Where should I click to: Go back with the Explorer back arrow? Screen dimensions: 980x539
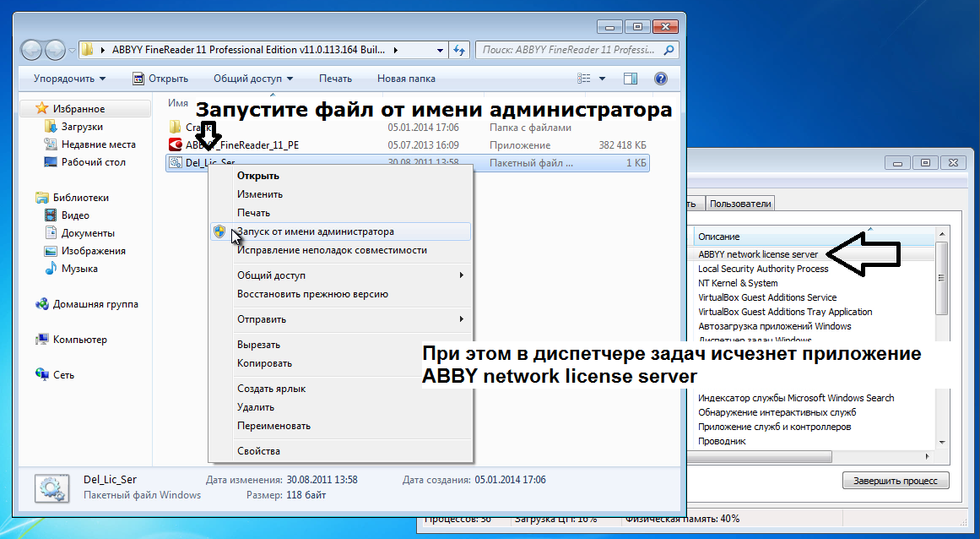coord(32,50)
